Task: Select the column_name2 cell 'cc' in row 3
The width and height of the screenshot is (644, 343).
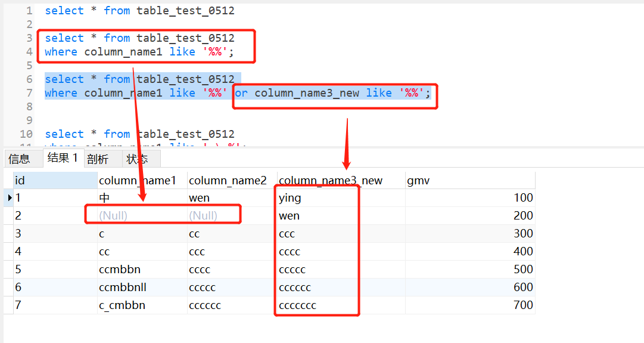Action: click(x=232, y=234)
